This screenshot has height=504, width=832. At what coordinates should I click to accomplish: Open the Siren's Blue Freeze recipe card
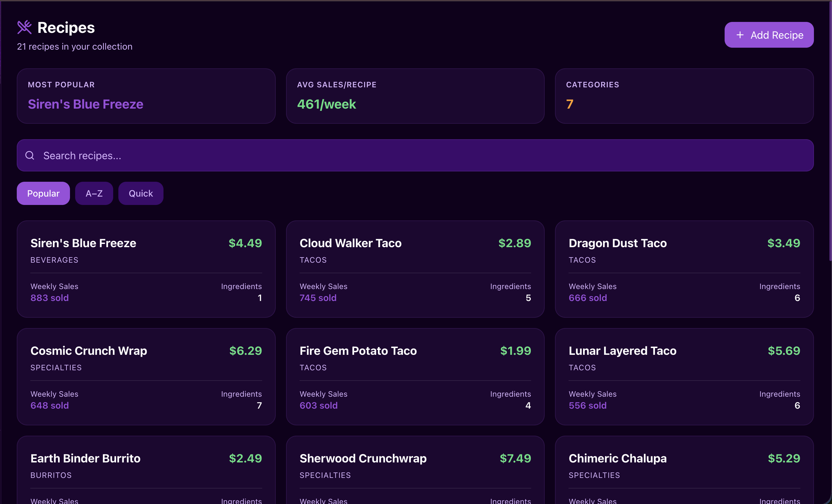146,268
